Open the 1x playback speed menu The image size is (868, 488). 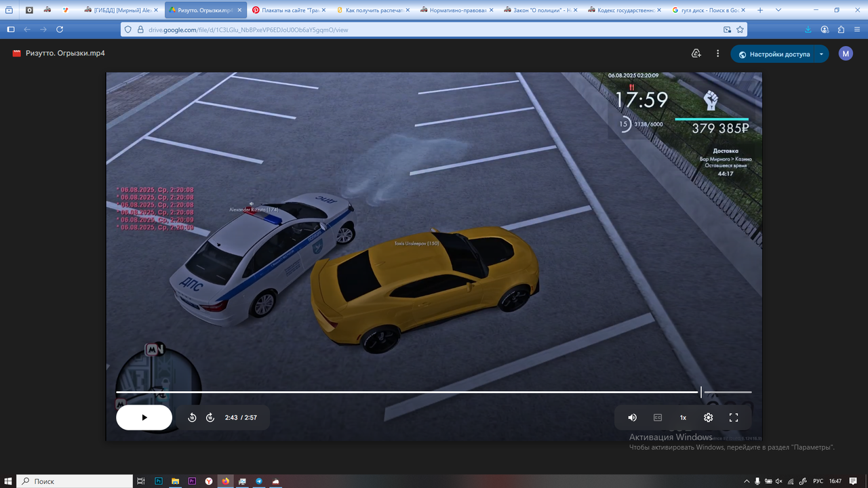click(x=683, y=418)
